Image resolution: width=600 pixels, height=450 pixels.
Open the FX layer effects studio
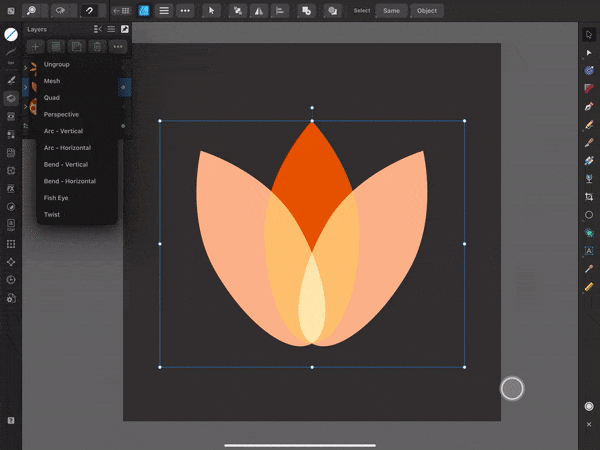(11, 188)
